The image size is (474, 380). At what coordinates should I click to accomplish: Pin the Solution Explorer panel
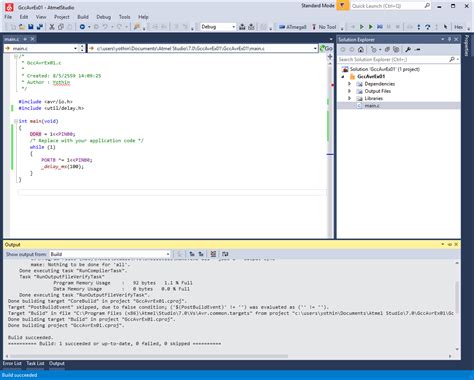(449, 39)
